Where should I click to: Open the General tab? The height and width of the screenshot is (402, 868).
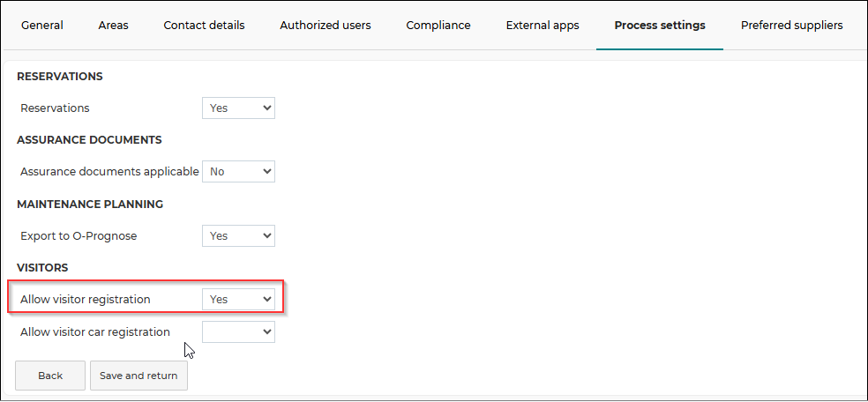pos(42,26)
